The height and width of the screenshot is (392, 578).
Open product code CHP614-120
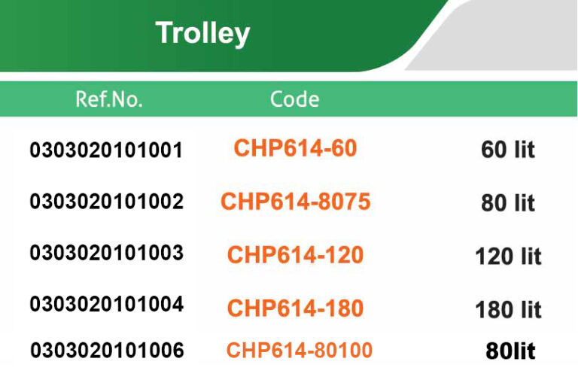[x=295, y=255]
